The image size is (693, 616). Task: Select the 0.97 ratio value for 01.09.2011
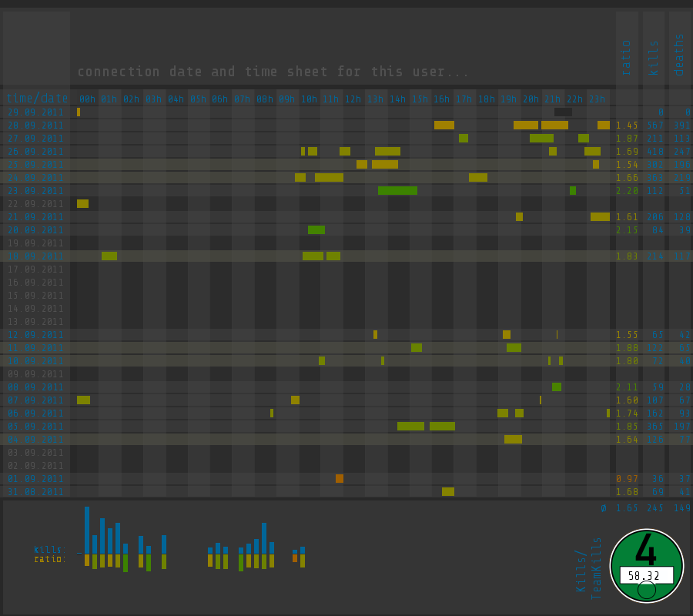[627, 479]
